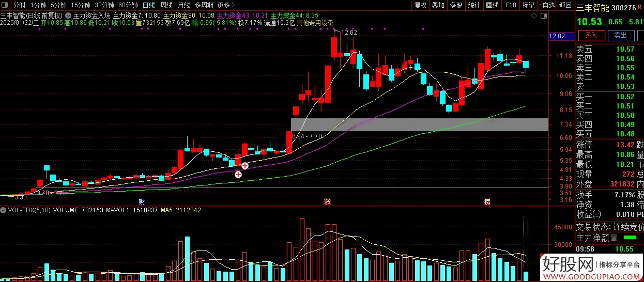Expand the 更多 more periods menu
Screen dimensions: 644x282
[x=226, y=5]
